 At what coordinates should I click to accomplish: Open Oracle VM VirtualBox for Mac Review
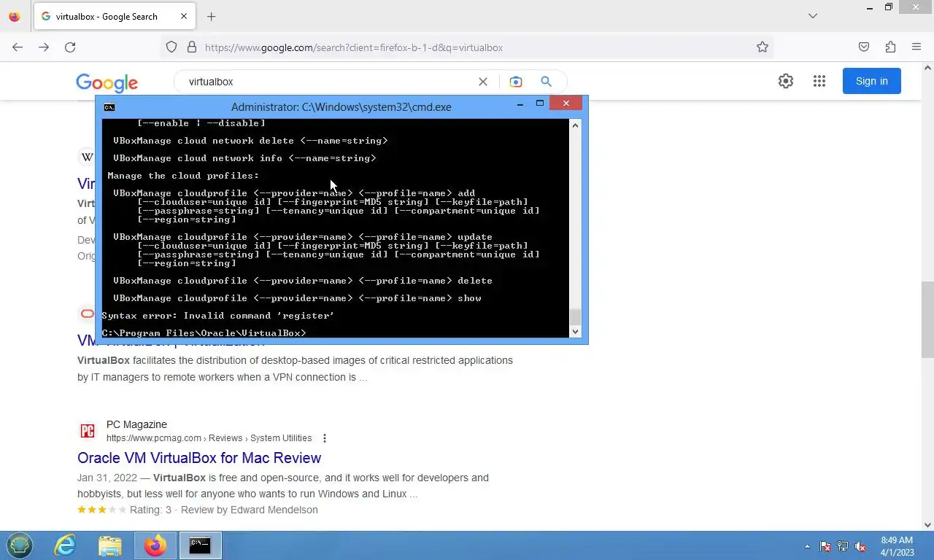[x=199, y=458]
